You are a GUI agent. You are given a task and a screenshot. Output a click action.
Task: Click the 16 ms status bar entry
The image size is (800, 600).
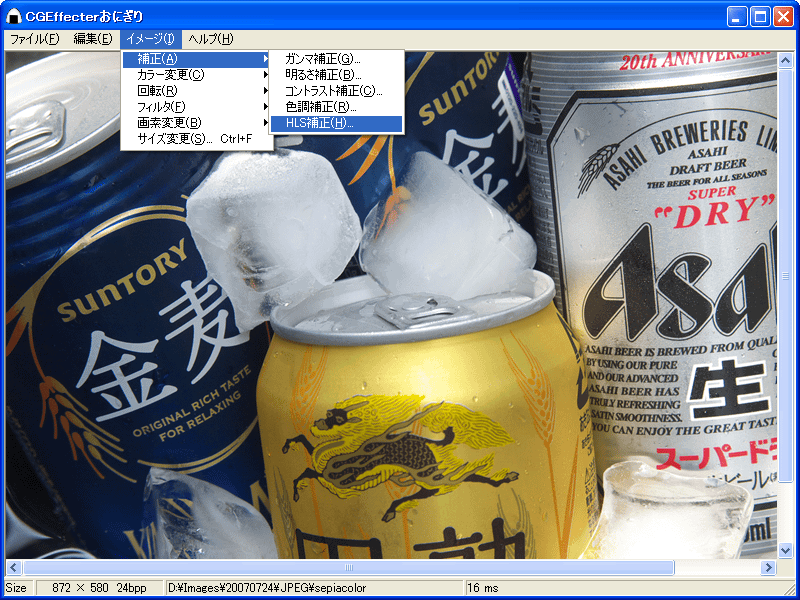tap(483, 588)
